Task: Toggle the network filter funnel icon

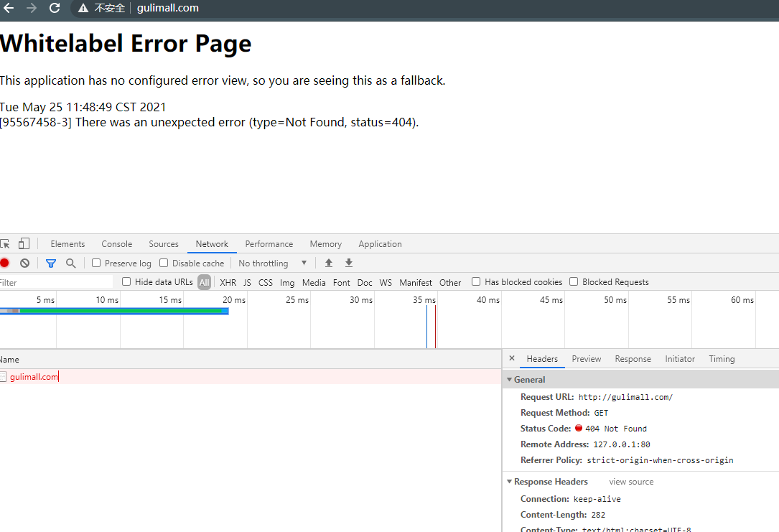Action: (x=51, y=263)
